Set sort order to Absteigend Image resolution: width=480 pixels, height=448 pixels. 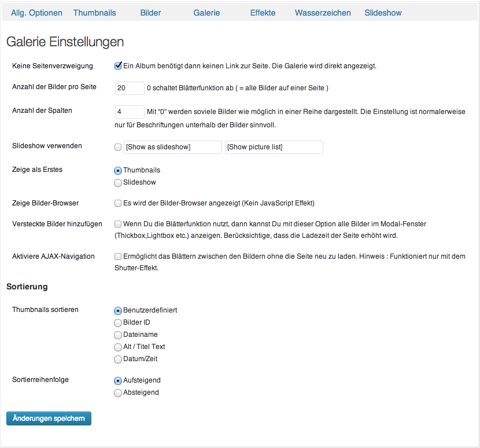pyautogui.click(x=118, y=393)
